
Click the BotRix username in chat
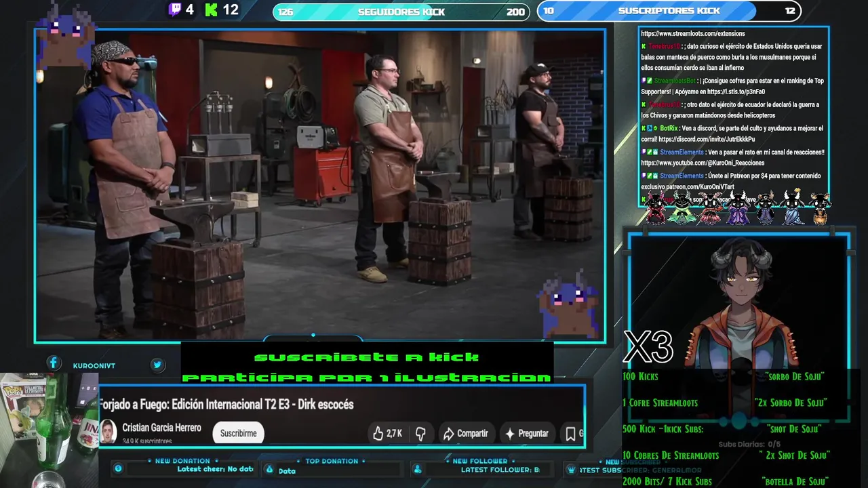(669, 128)
